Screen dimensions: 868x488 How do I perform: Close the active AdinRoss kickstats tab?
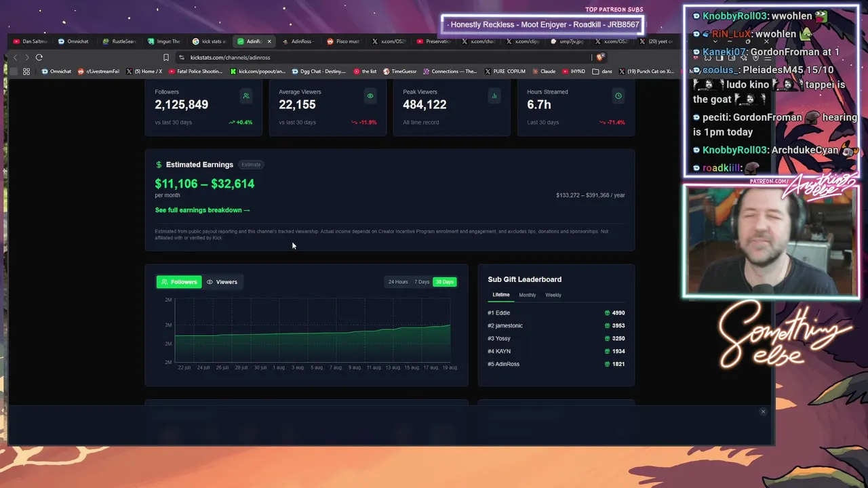click(269, 41)
